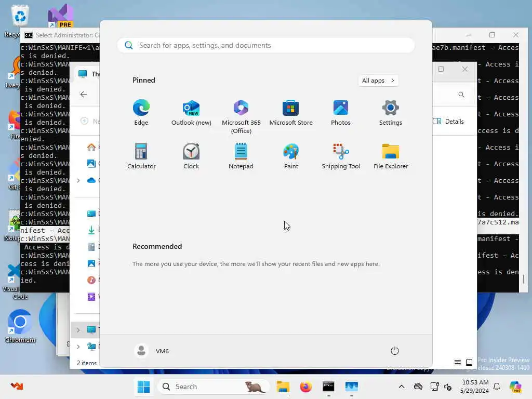Viewport: 532px width, 399px height.
Task: Switch to Command Prompt on taskbar
Action: [328, 387]
